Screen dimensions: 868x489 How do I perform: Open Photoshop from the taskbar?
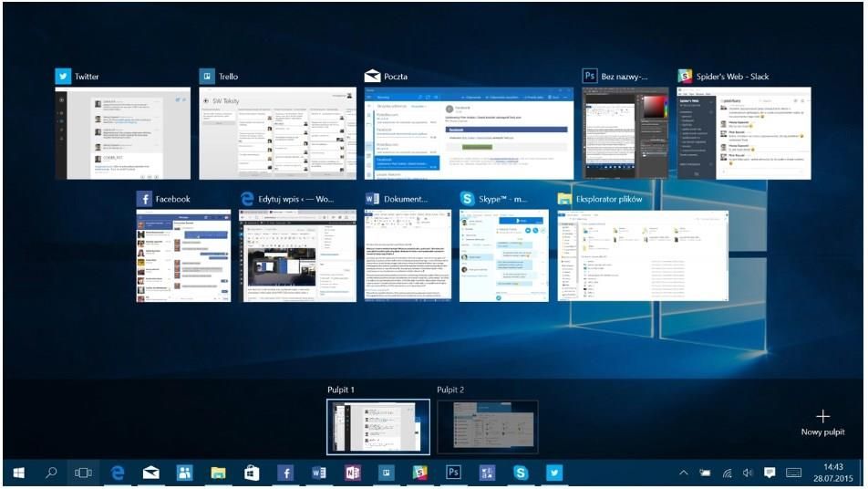tap(453, 473)
